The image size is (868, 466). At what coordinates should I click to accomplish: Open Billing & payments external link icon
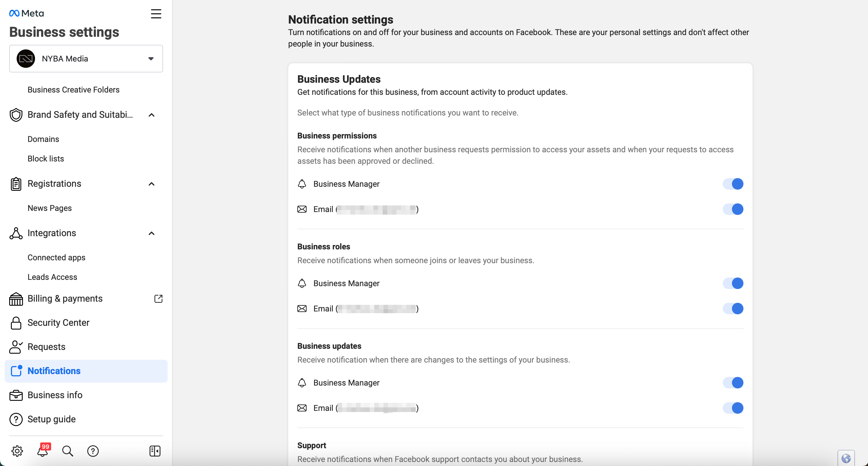(158, 299)
